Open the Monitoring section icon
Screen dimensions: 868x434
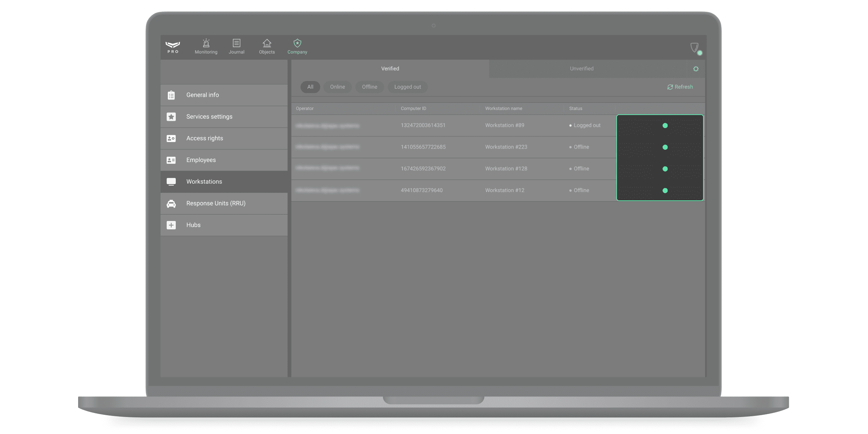click(x=206, y=43)
